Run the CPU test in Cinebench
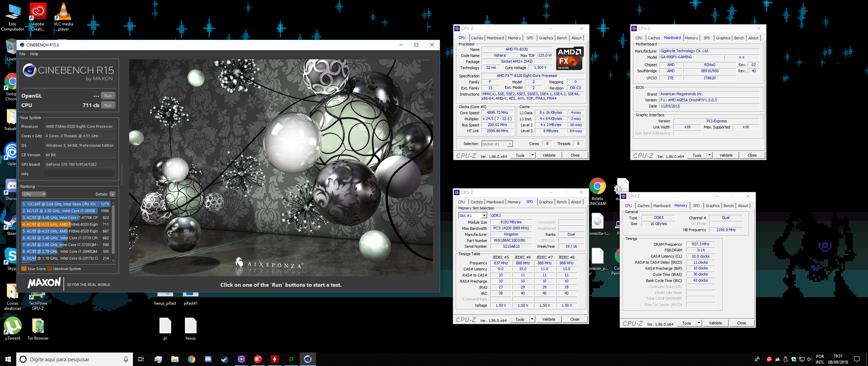 108,105
